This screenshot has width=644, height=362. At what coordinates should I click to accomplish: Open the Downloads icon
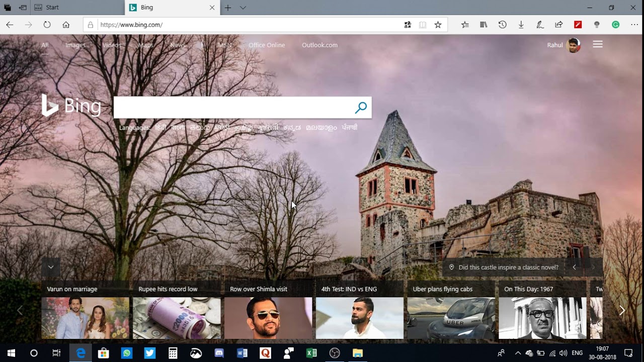(x=521, y=25)
